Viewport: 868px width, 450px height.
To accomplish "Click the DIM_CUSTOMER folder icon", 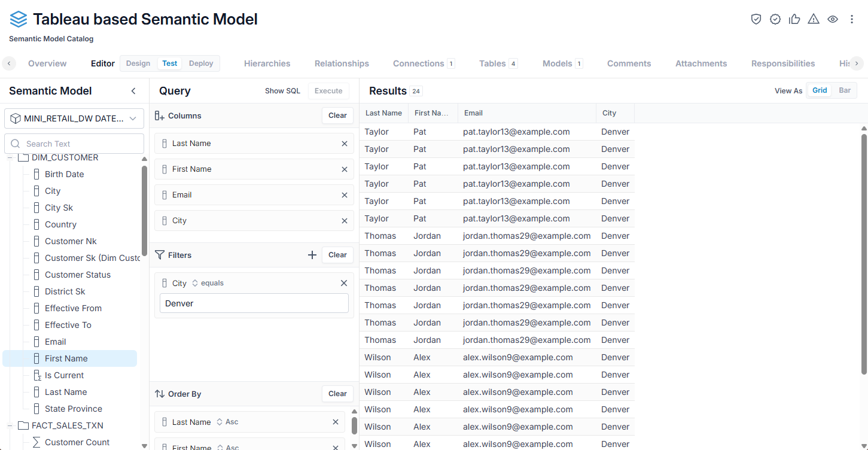I will (23, 157).
